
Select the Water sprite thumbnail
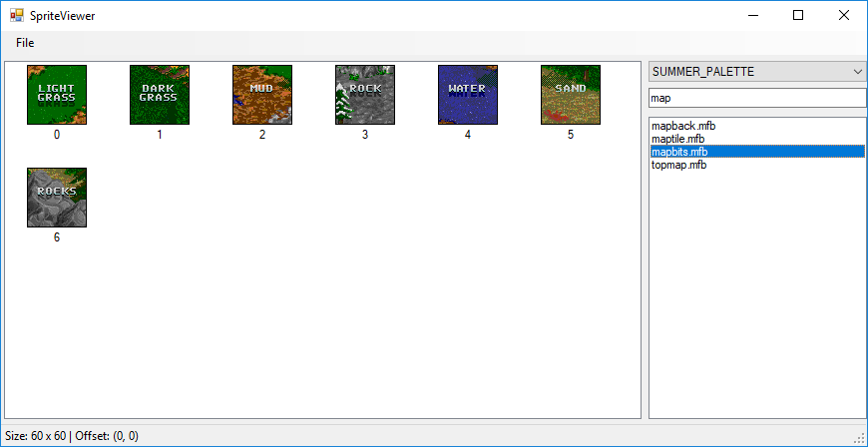(x=468, y=95)
